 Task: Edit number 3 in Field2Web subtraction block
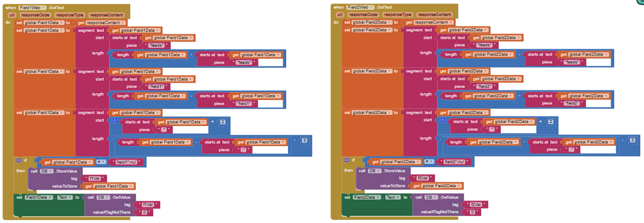(x=632, y=140)
